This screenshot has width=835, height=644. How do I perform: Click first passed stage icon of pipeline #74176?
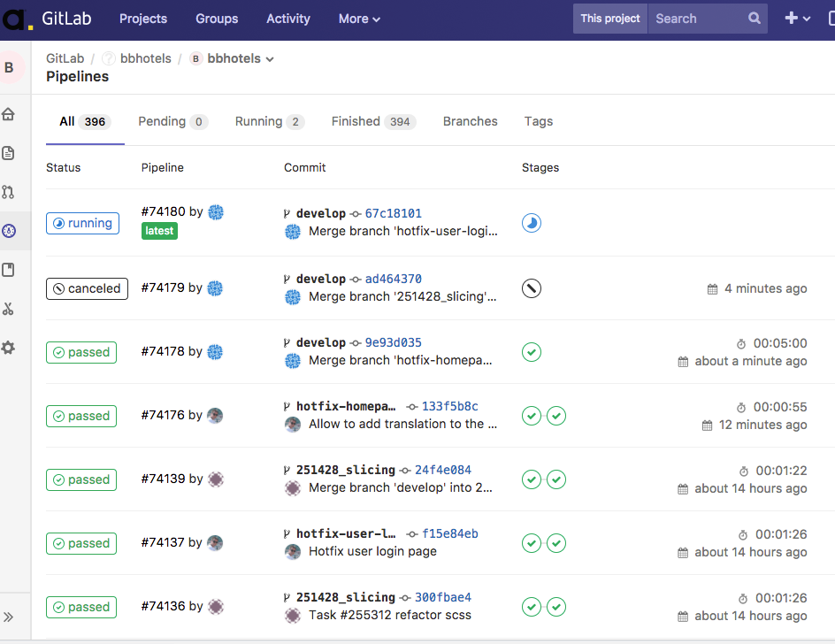532,416
